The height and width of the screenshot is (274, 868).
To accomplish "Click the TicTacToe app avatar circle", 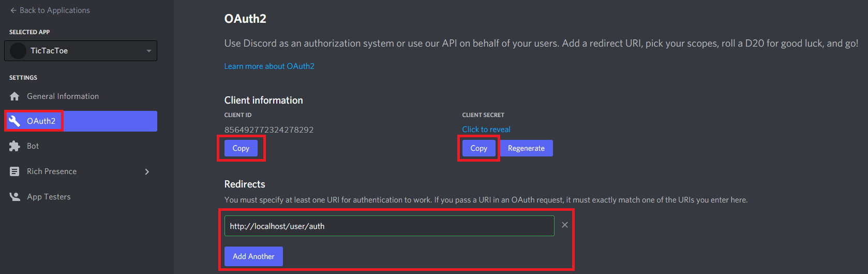I will (18, 51).
